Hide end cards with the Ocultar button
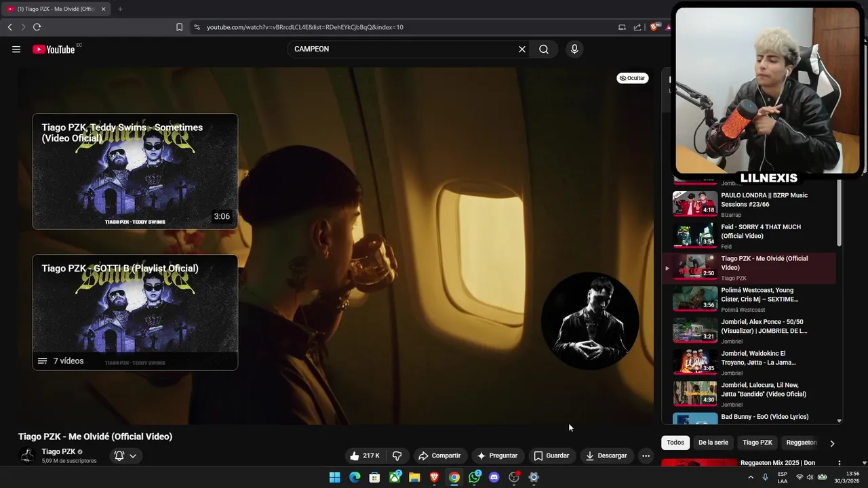The width and height of the screenshot is (868, 488). [632, 78]
